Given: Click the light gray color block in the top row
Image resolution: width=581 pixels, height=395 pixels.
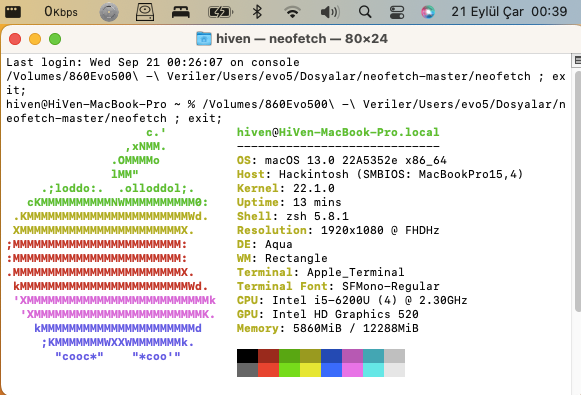Looking at the screenshot, I should tap(394, 356).
